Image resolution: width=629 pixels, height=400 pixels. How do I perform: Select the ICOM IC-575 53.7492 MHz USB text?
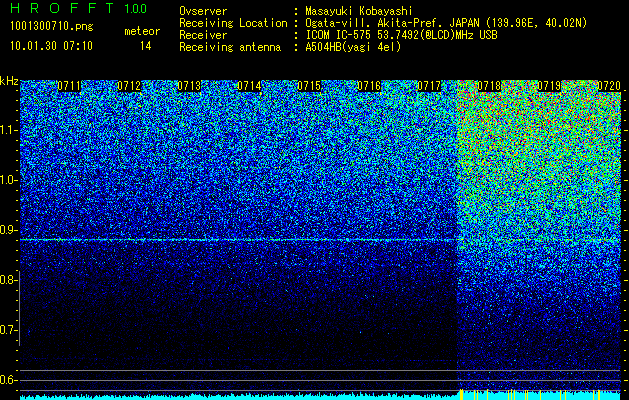click(x=401, y=35)
